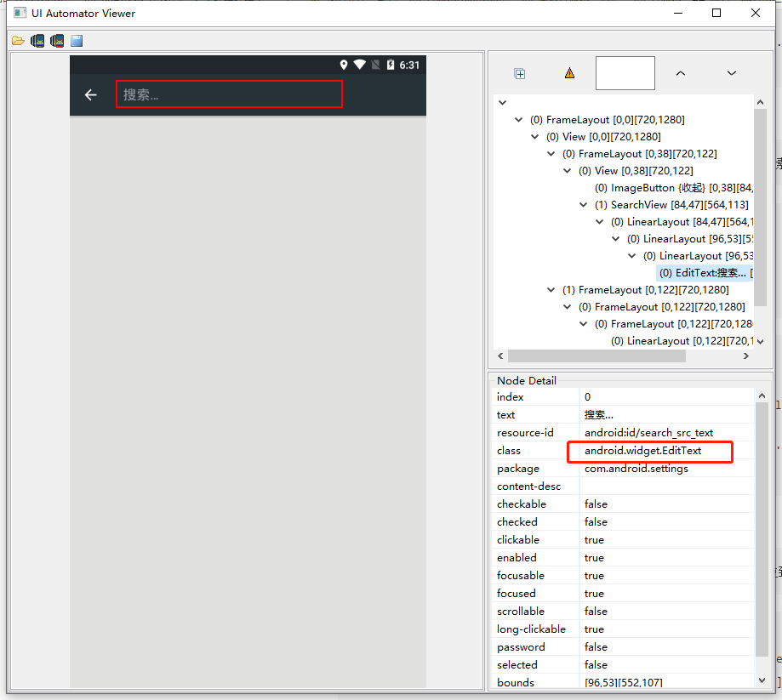Click the clickable property value true
782x700 pixels.
(x=594, y=540)
